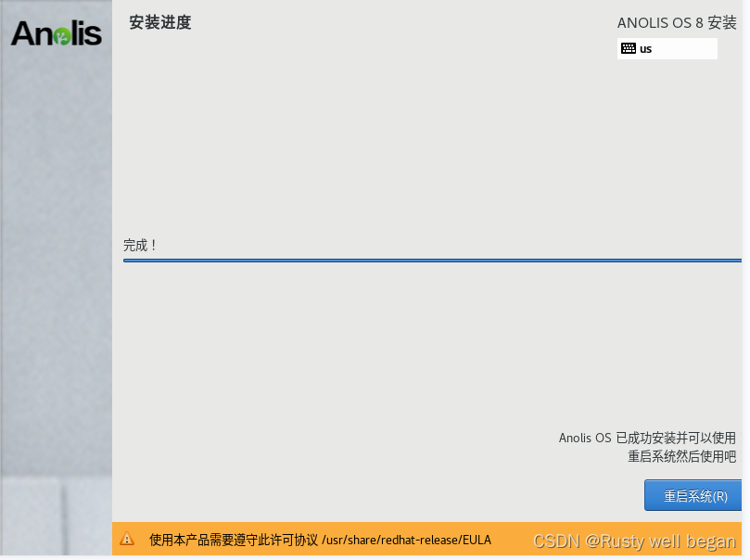Click the warning triangle icon on the EULA bar
Screen dimensions: 750x560
click(128, 539)
